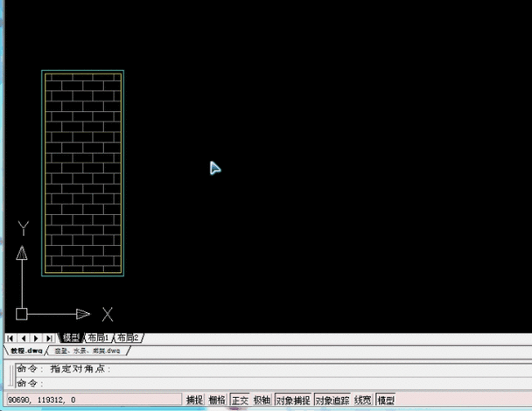532x411 pixels.
Task: Click the UCS origin square icon
Action: tap(22, 314)
